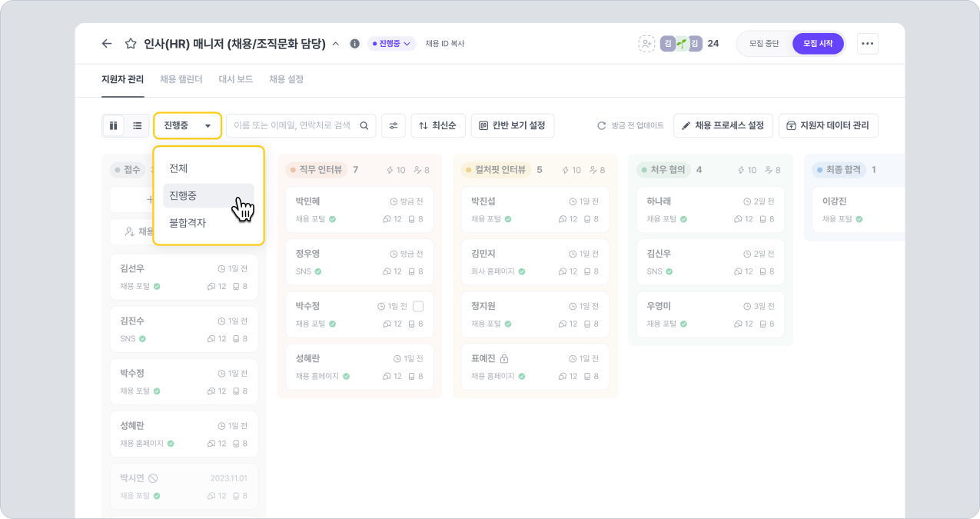Tick the checkbox on 박수정 interview card

(x=418, y=306)
